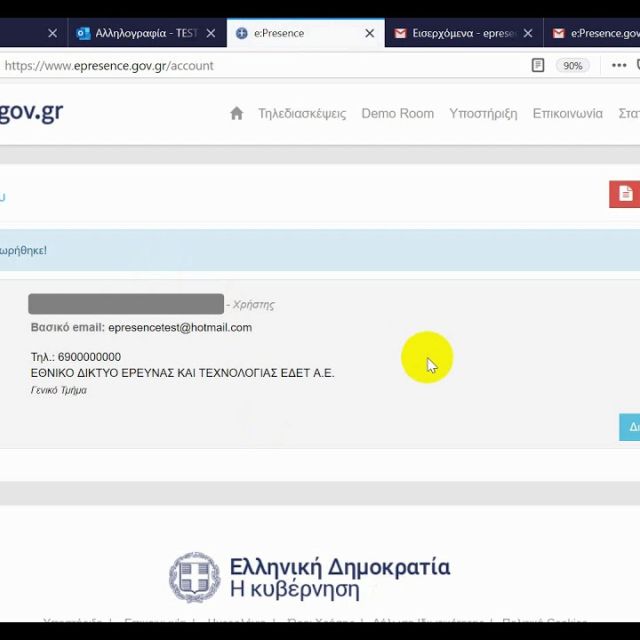Click the blue notification banner message

[x=320, y=250]
